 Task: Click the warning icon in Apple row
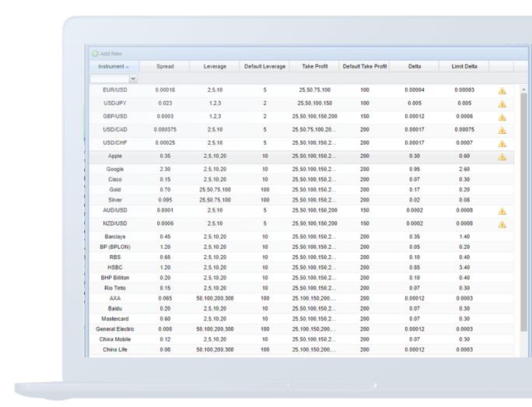point(502,157)
